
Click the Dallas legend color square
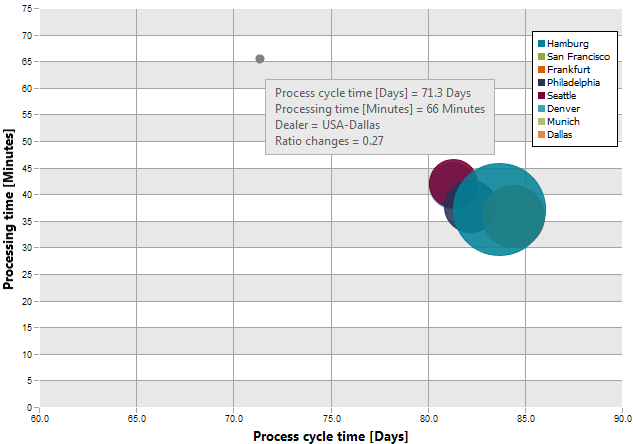(x=541, y=134)
